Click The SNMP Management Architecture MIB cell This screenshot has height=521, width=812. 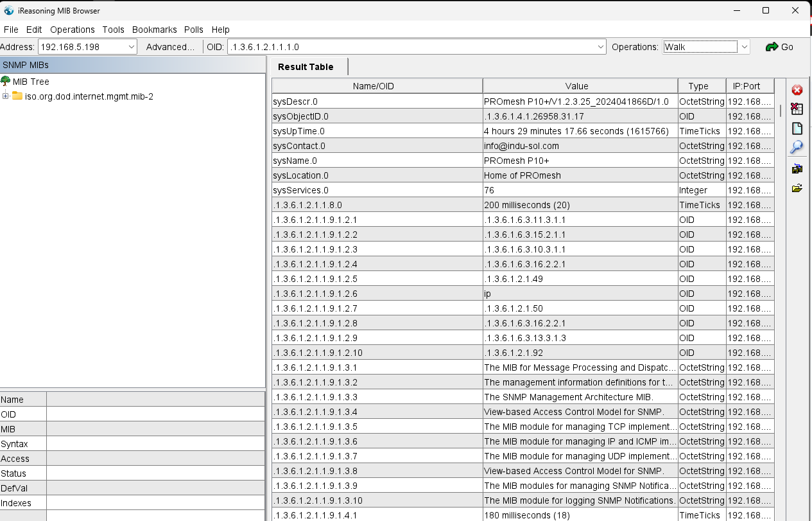580,397
